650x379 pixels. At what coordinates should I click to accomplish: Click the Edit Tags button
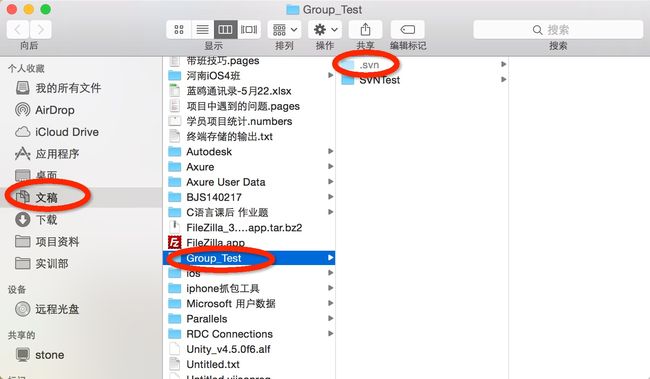click(x=407, y=29)
